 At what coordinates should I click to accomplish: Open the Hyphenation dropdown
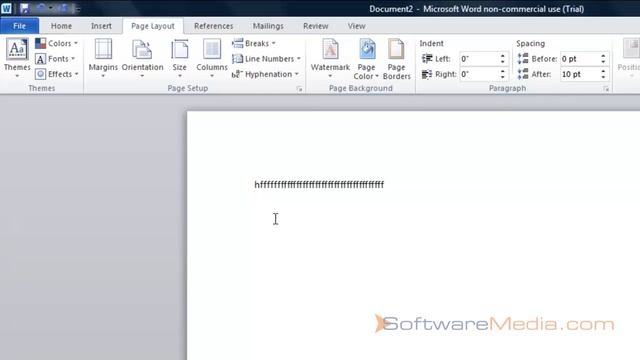[265, 74]
